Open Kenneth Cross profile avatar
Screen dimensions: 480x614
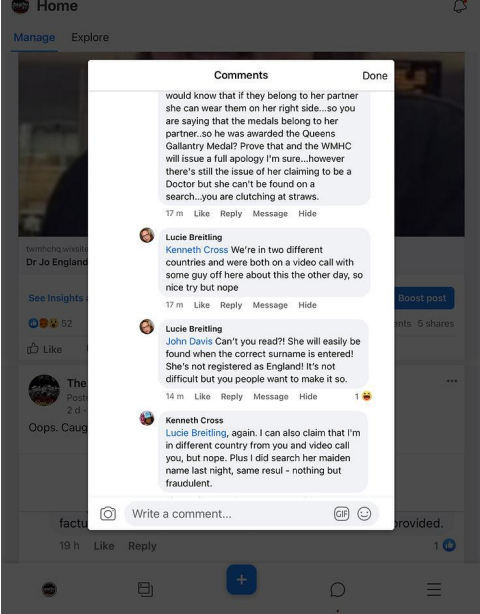pos(147,418)
